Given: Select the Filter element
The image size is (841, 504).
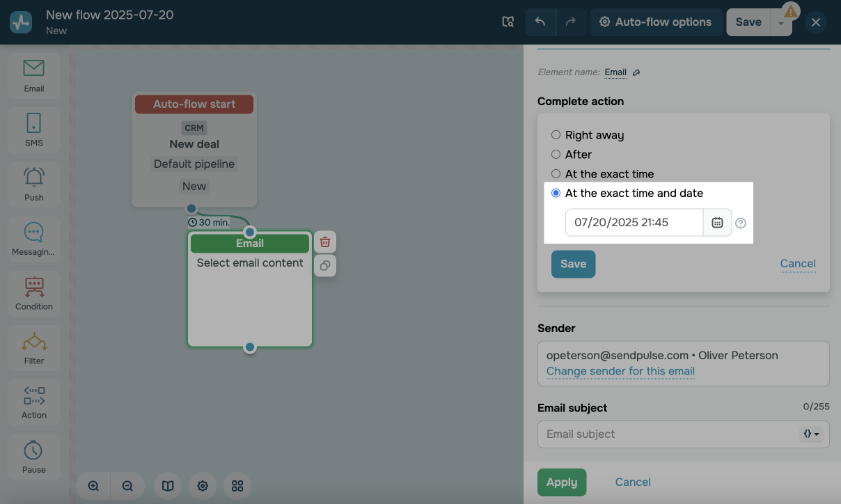Looking at the screenshot, I should (33, 347).
